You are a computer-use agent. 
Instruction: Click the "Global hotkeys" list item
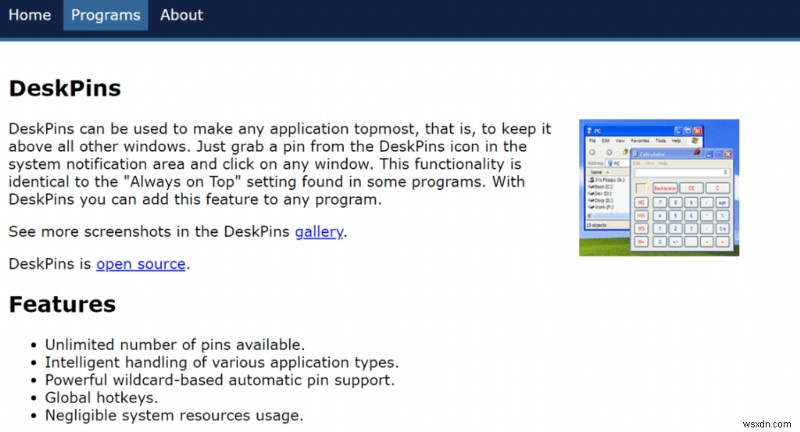tap(100, 397)
